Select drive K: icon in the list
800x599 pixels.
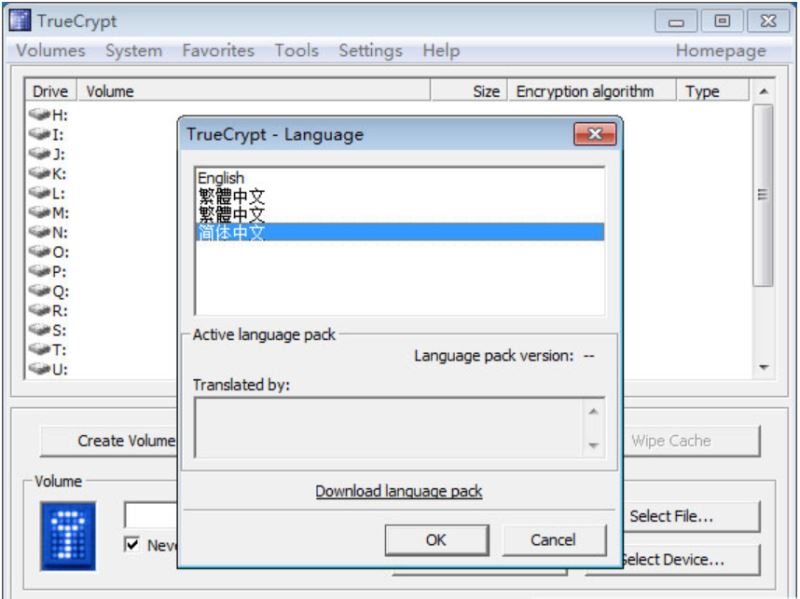(x=39, y=173)
